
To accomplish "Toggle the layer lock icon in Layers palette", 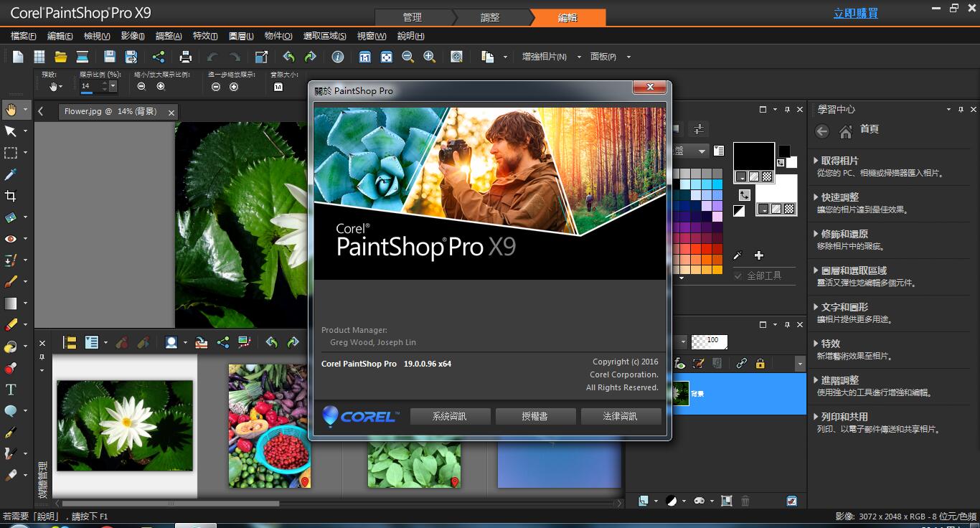I will click(x=760, y=364).
